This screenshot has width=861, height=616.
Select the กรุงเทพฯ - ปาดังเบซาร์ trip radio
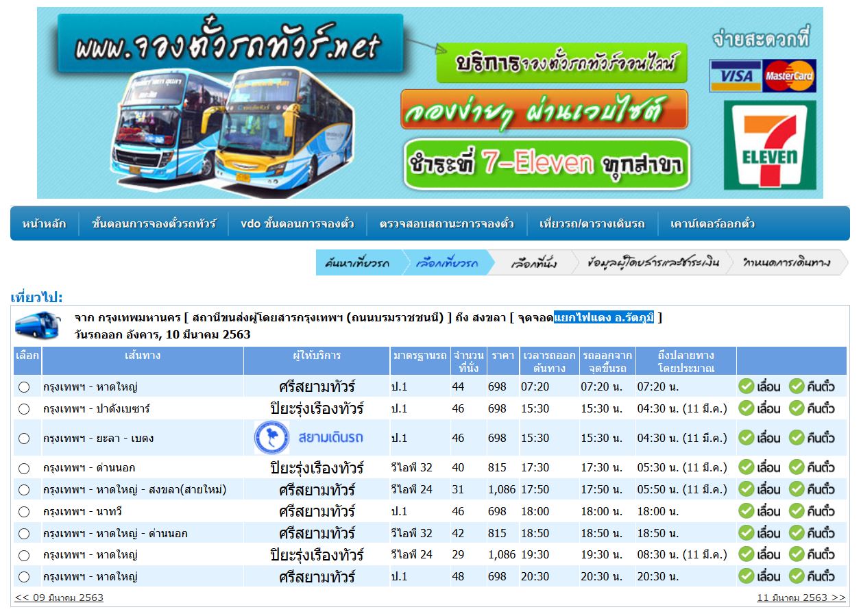[24, 409]
